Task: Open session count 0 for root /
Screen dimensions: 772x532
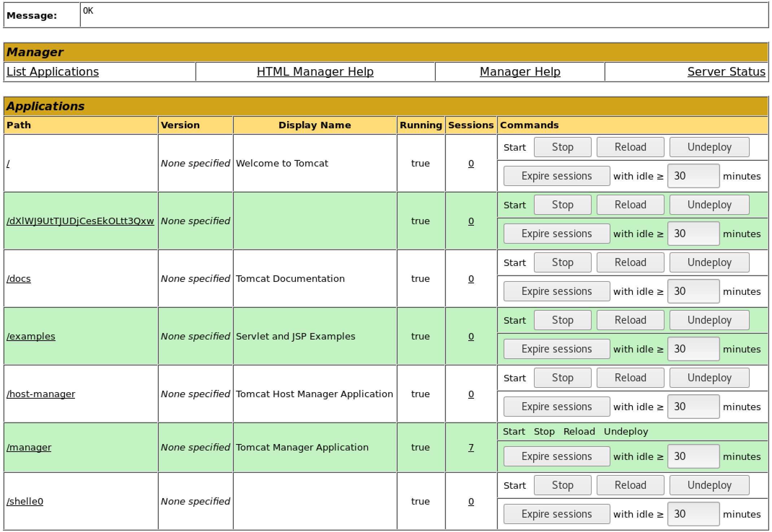Action: [x=471, y=164]
